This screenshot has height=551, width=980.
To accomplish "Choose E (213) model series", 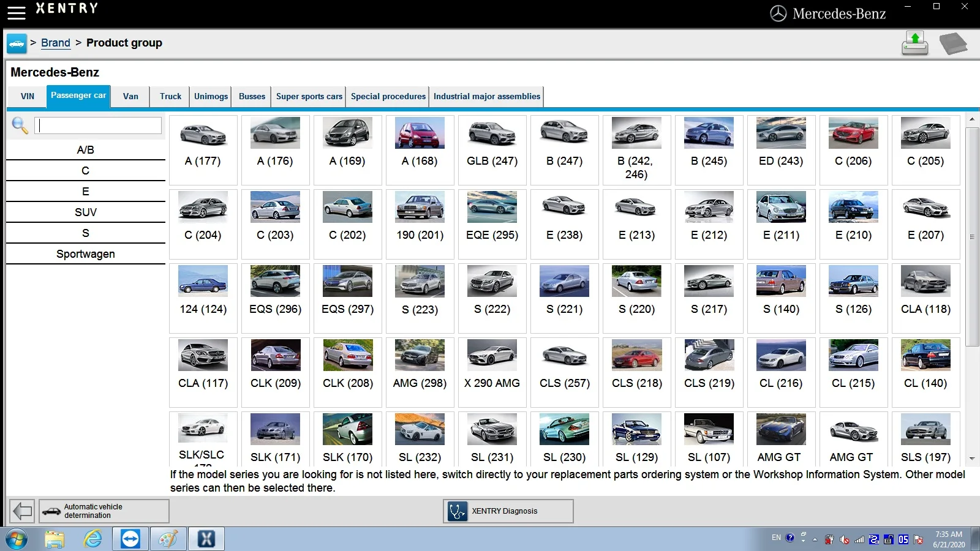I will pyautogui.click(x=636, y=224).
